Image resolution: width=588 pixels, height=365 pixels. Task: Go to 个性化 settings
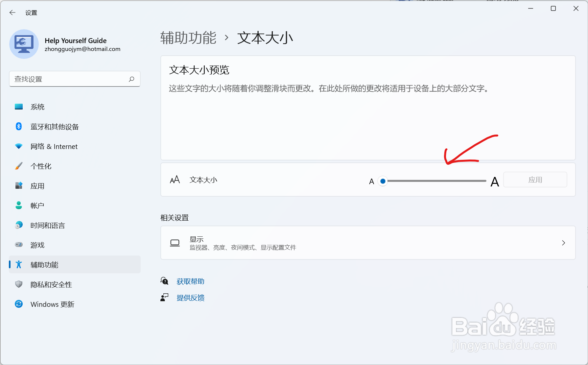pos(75,166)
